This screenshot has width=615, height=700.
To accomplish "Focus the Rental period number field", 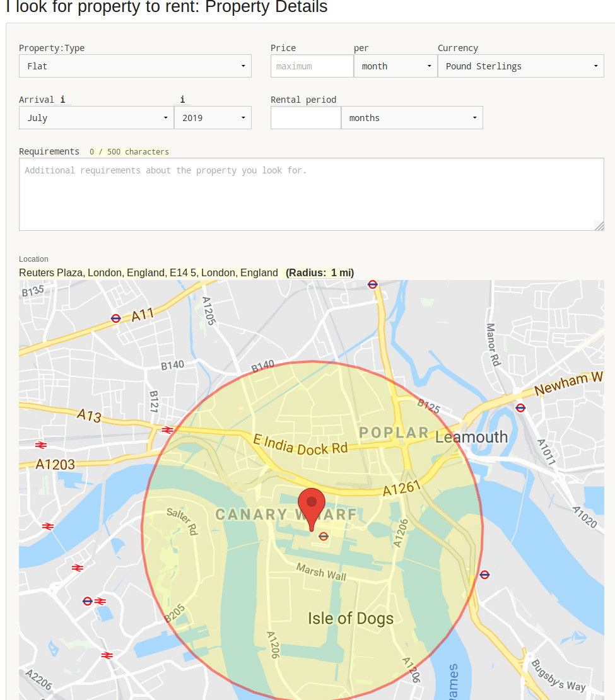I will (306, 118).
